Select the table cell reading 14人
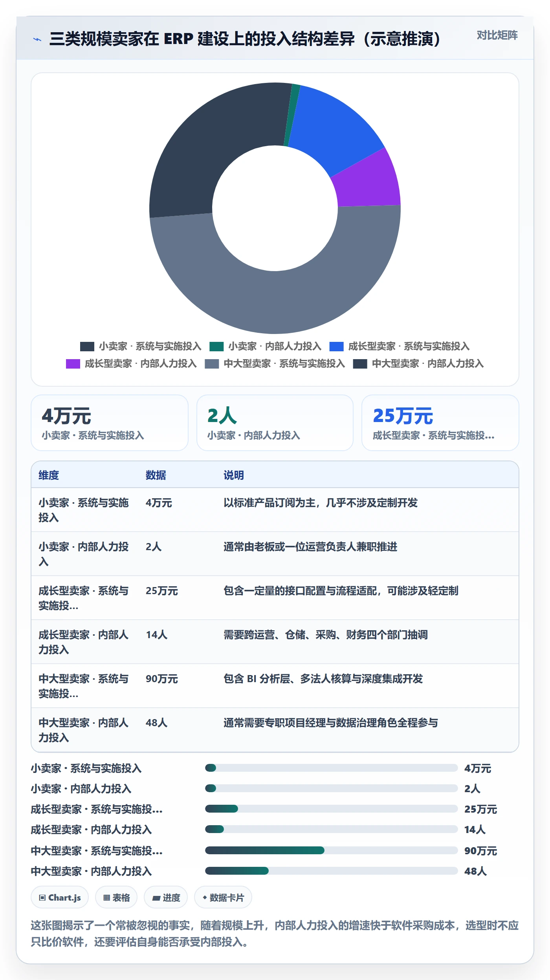Screen dimensions: 550x980 pos(157,635)
